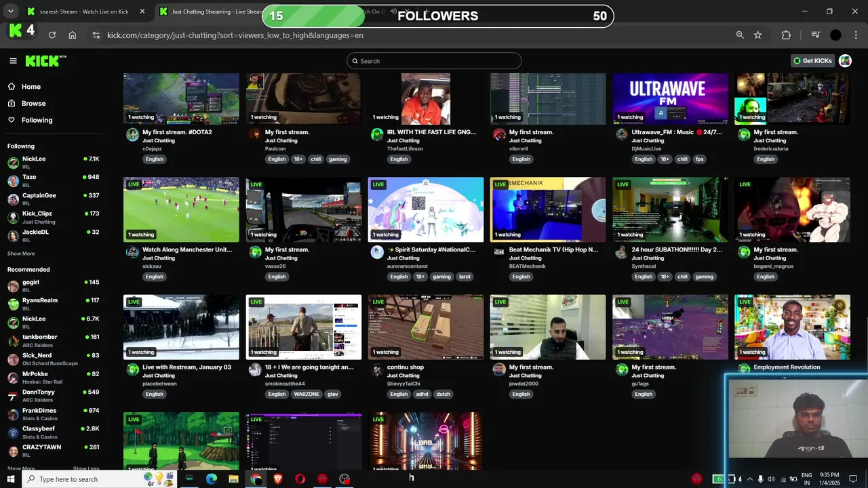Open JackieDL channel in sidebar
The image size is (868, 488).
point(53,235)
